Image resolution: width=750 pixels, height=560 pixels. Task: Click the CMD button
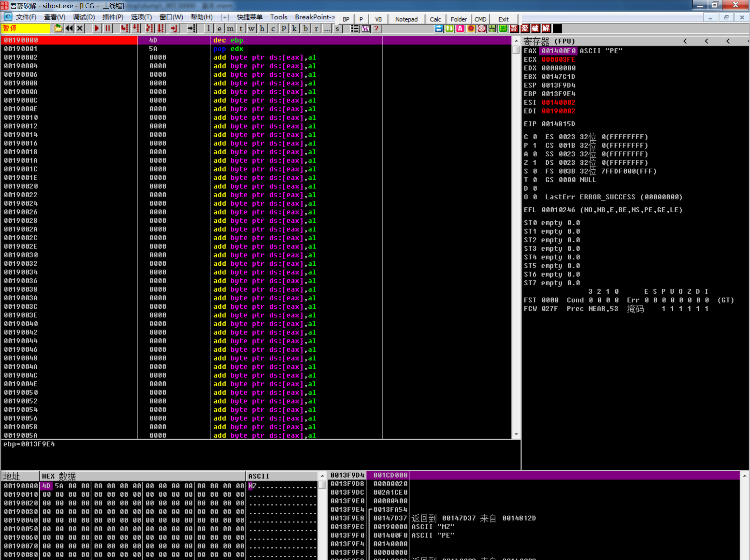(x=480, y=19)
